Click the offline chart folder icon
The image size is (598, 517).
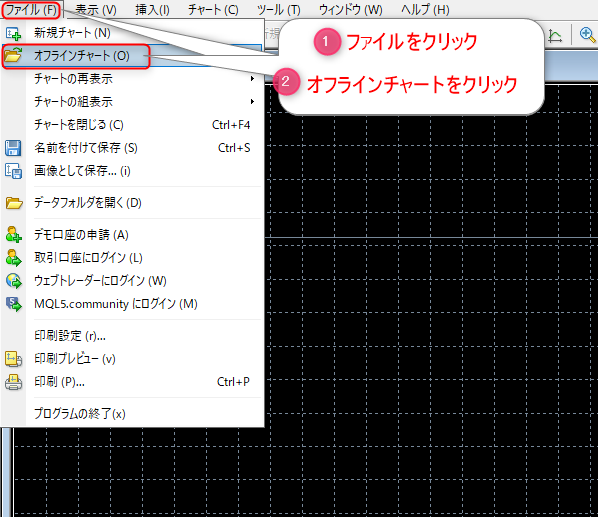click(x=13, y=55)
